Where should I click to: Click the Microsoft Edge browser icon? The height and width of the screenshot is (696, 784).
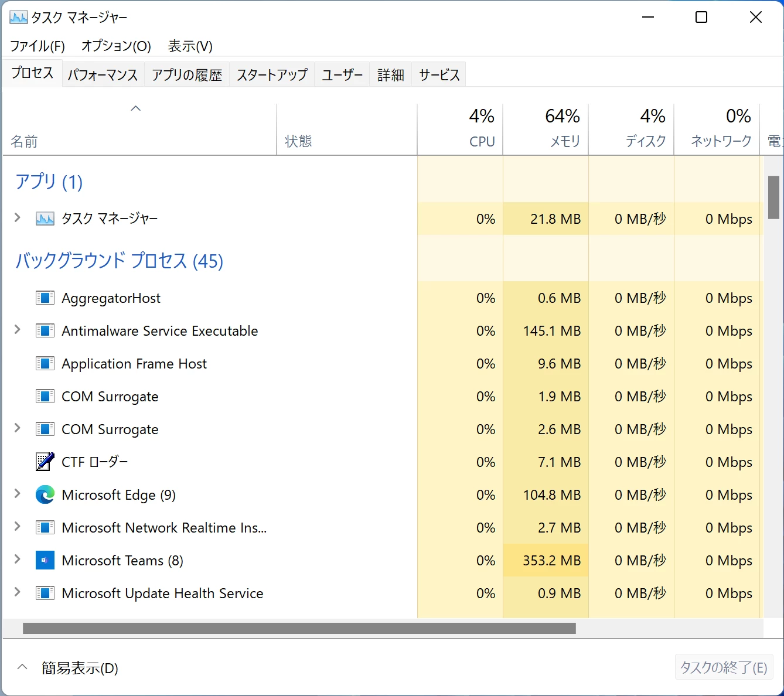(x=45, y=495)
